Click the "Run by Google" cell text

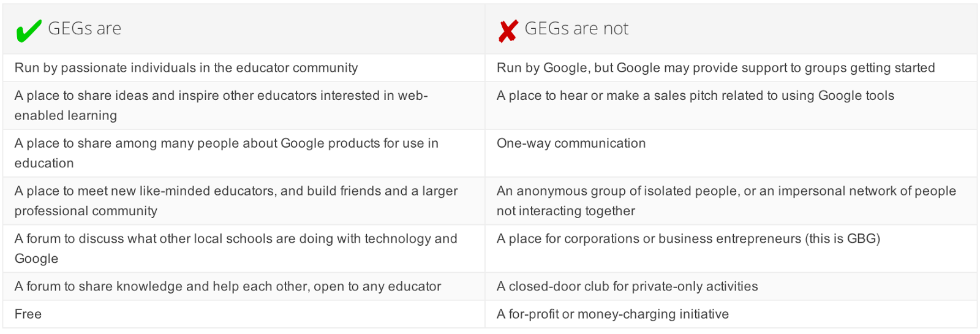point(715,68)
